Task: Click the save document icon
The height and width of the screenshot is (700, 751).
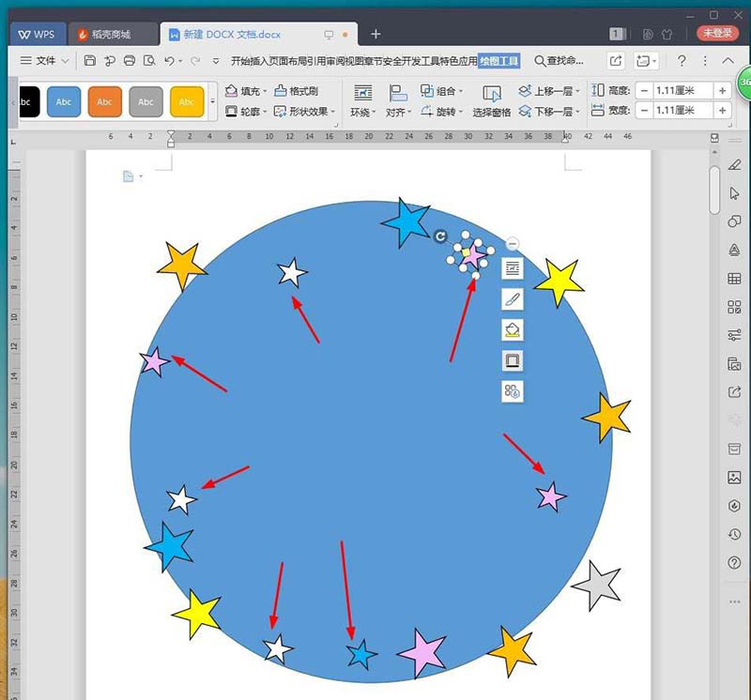Action: click(89, 60)
